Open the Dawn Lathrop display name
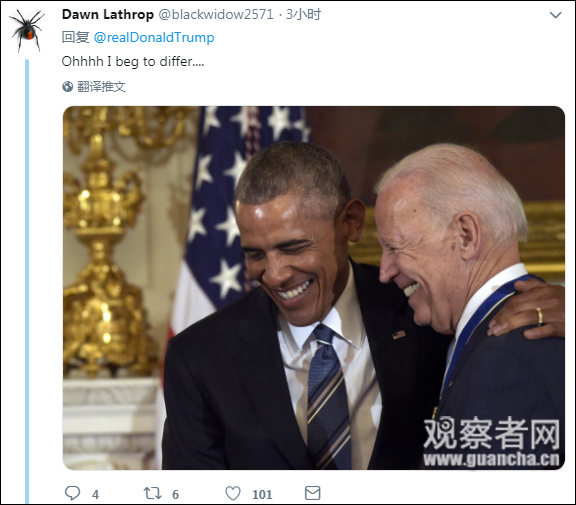The height and width of the screenshot is (505, 576). pyautogui.click(x=108, y=14)
